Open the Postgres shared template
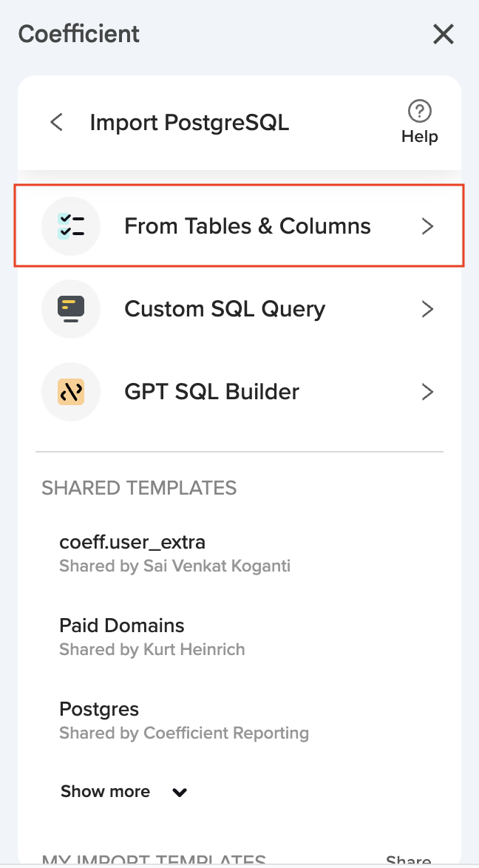 point(99,709)
